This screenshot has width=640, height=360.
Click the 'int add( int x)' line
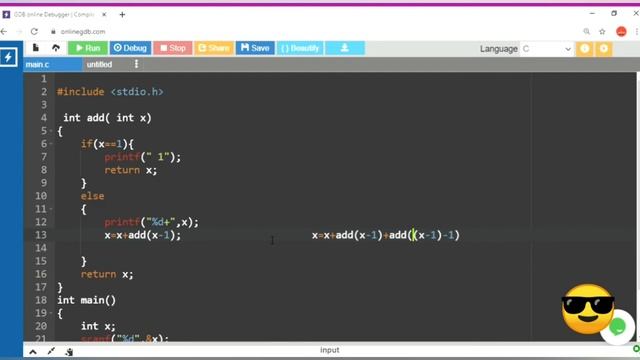click(107, 118)
